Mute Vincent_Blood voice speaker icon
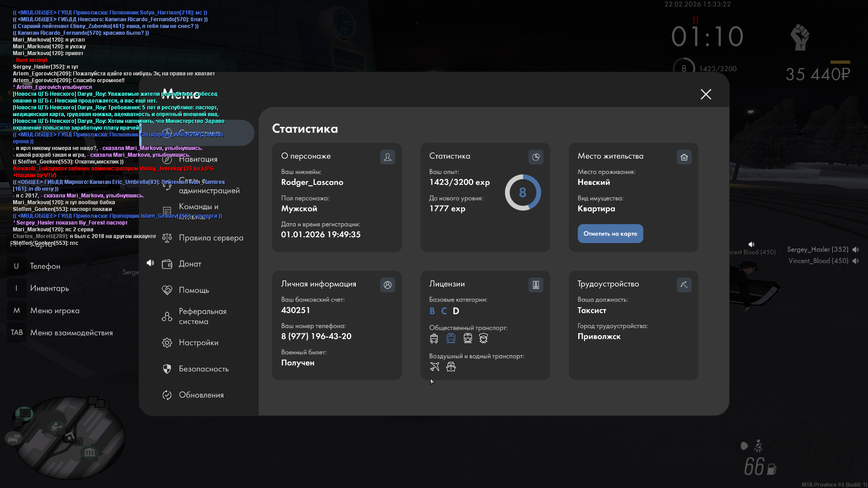Screen dimensions: 868x488 click(x=856, y=261)
